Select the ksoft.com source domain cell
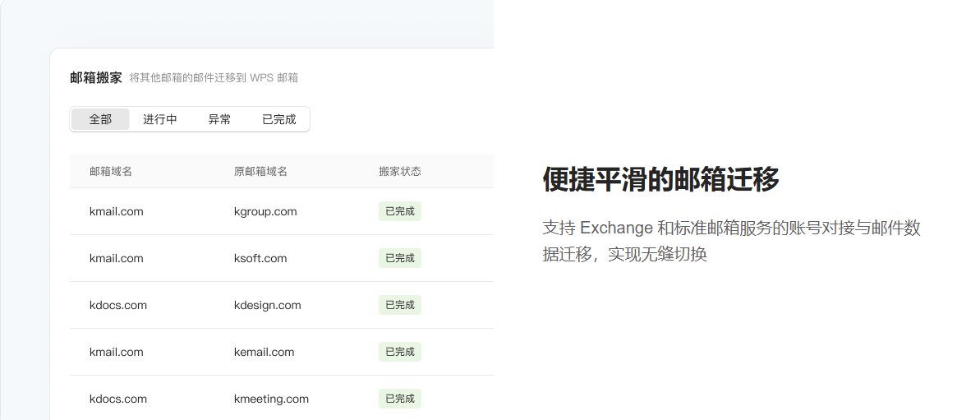980x420 pixels. (x=260, y=258)
